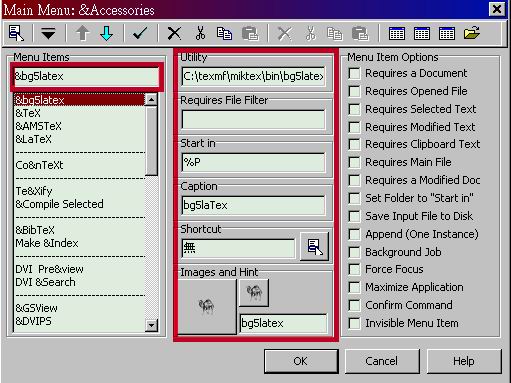Cut item with the black scissors icon
This screenshot has width=511, height=383.
click(200, 33)
